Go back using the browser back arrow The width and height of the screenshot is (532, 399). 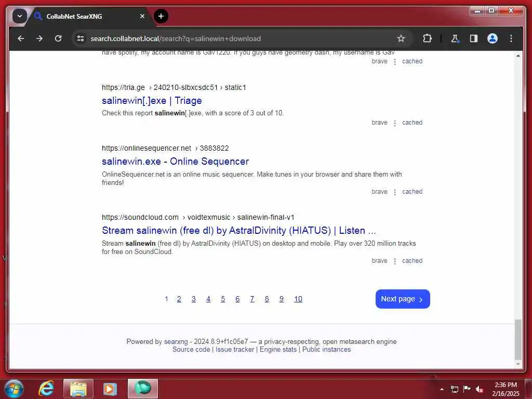[21, 38]
